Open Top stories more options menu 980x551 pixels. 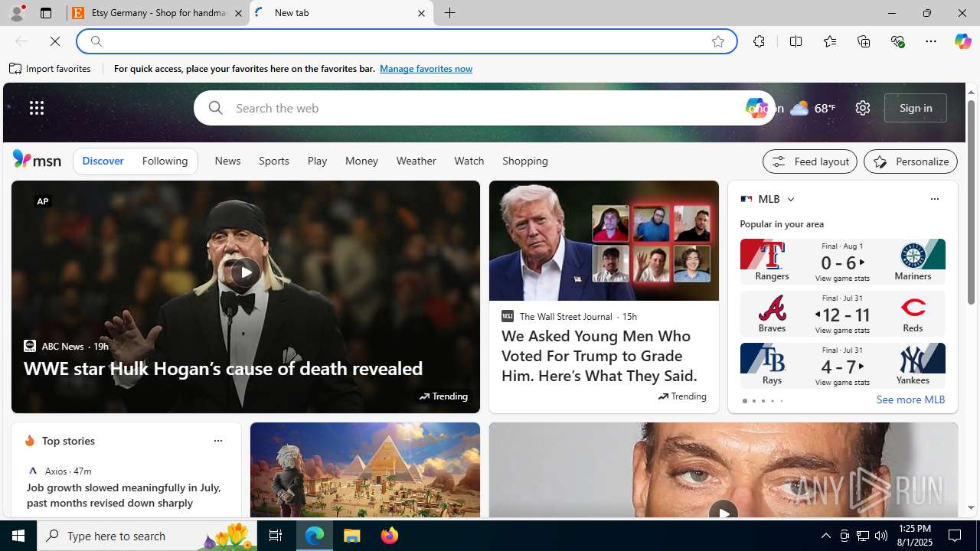tap(217, 441)
